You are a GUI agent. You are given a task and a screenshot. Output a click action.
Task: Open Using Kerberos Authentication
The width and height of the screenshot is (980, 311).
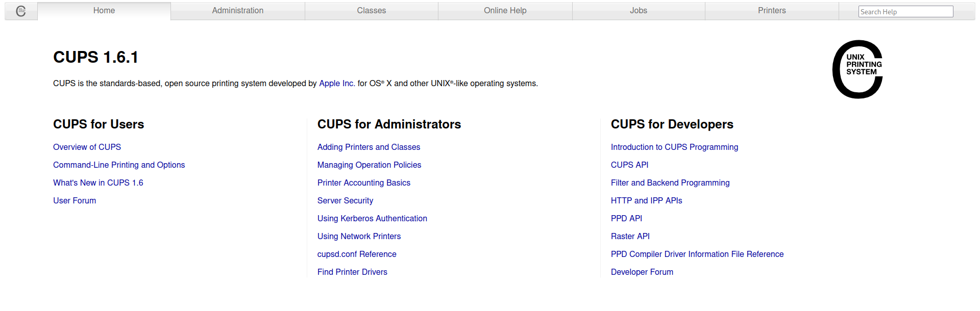click(x=372, y=219)
